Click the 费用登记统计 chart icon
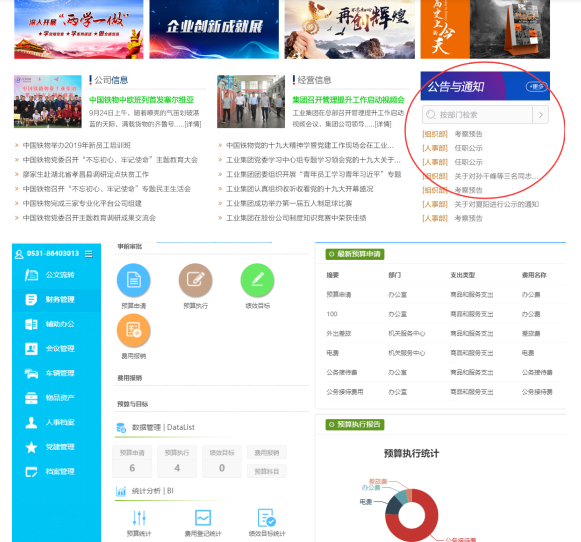The height and width of the screenshot is (542, 581). pyautogui.click(x=203, y=518)
